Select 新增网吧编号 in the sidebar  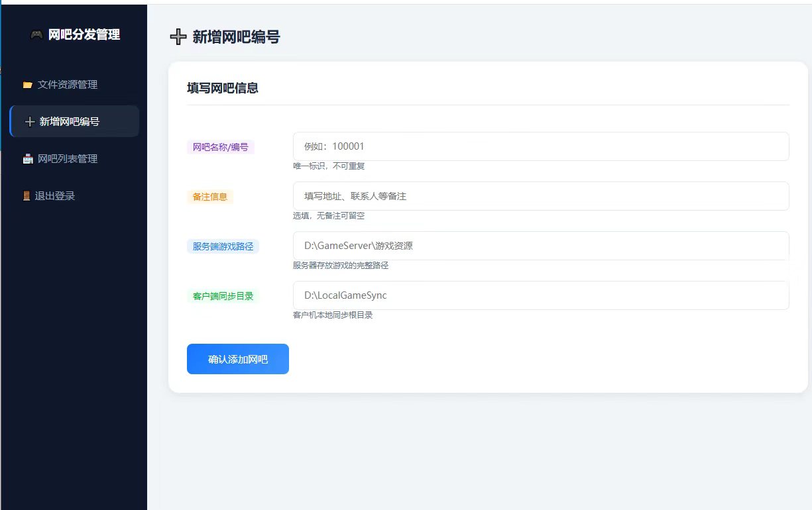pyautogui.click(x=74, y=121)
